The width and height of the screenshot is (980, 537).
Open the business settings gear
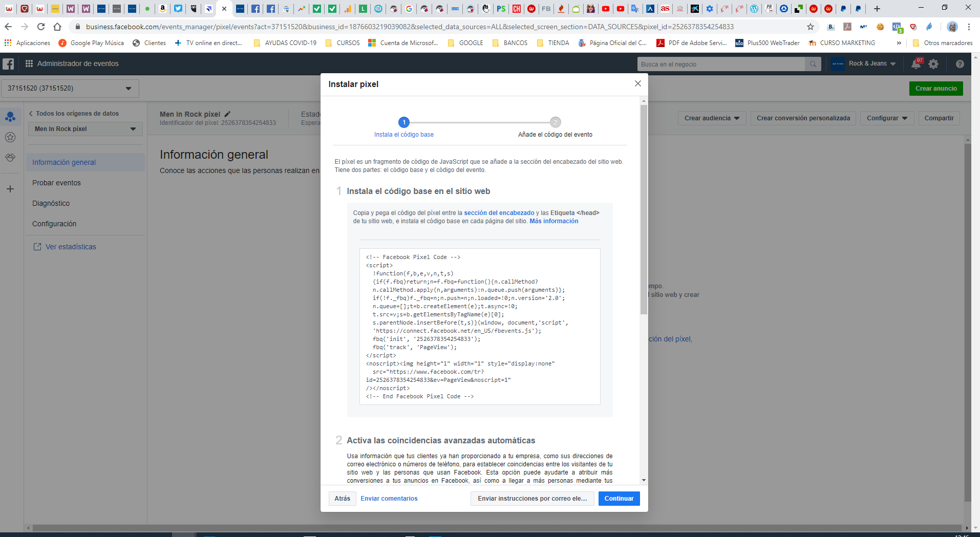pos(934,64)
